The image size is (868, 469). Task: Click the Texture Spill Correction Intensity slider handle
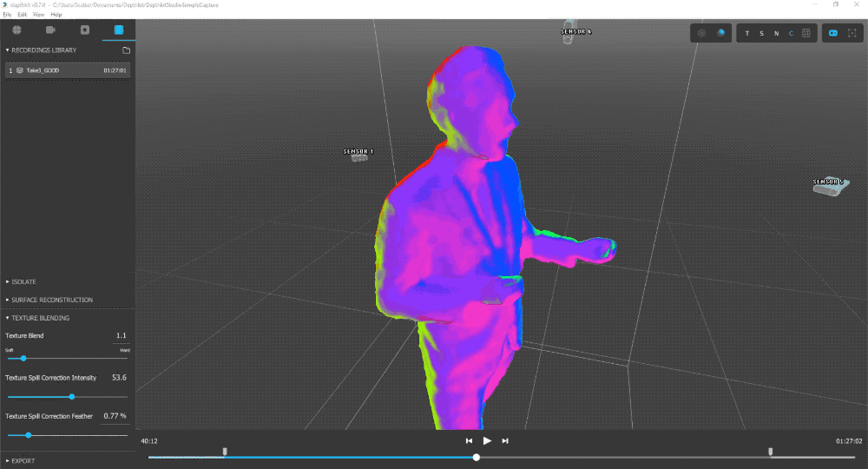click(72, 397)
